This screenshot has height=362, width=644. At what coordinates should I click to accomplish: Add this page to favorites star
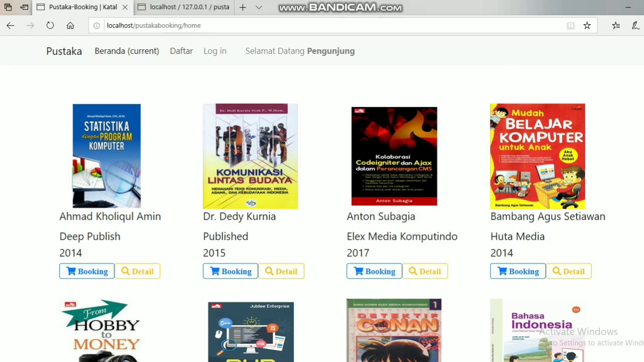click(587, 25)
